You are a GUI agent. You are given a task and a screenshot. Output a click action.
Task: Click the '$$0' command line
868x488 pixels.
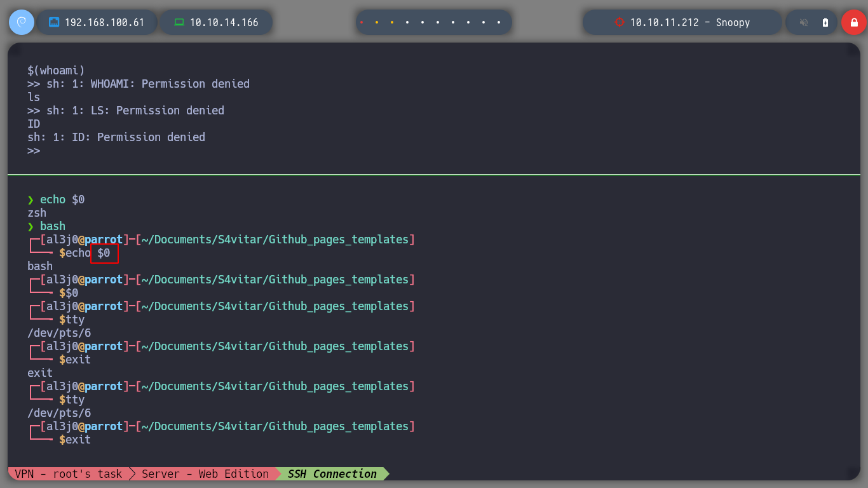(x=69, y=293)
